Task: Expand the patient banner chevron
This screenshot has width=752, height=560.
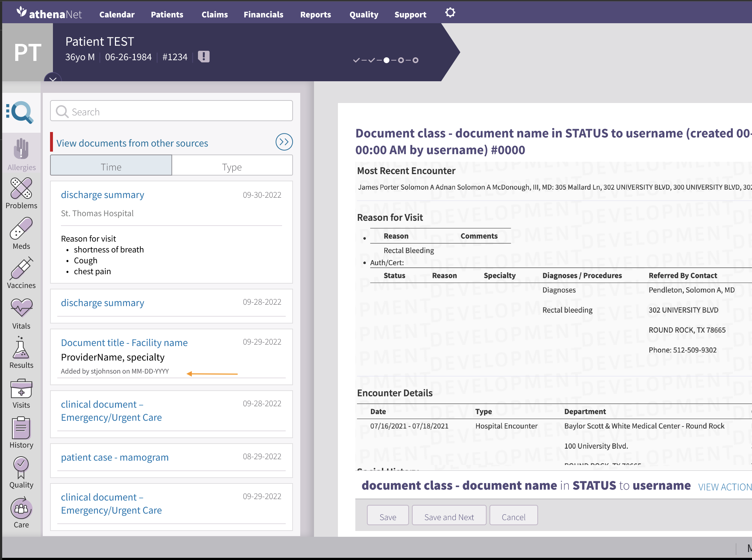Action: coord(53,78)
